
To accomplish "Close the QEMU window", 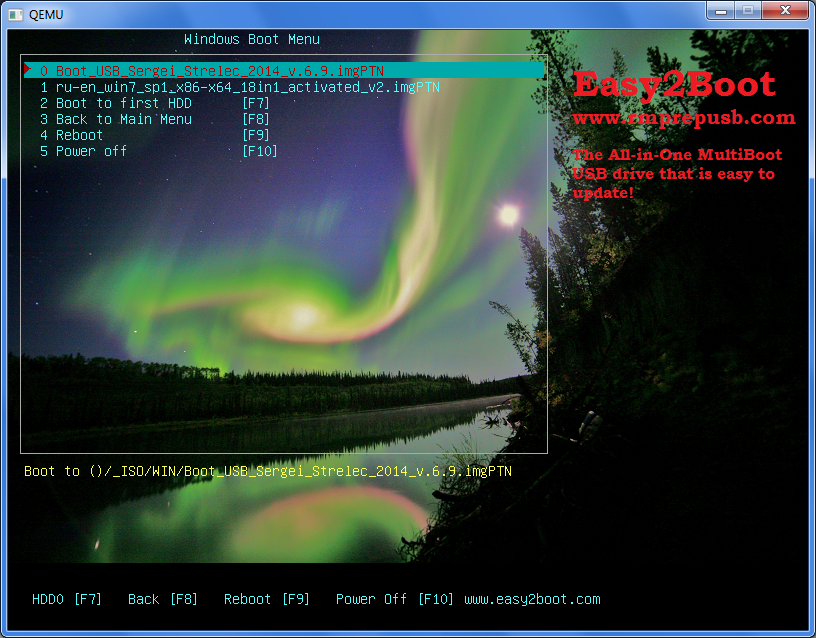I will tap(784, 10).
